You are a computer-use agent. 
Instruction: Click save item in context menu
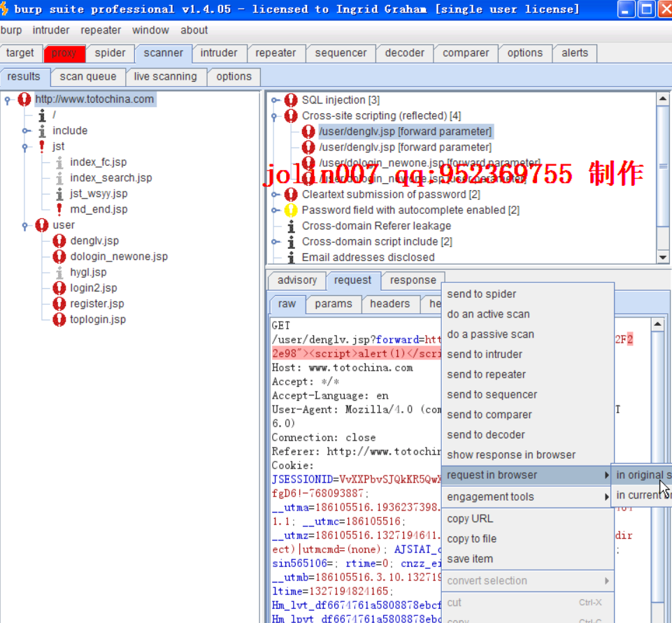coord(527,559)
